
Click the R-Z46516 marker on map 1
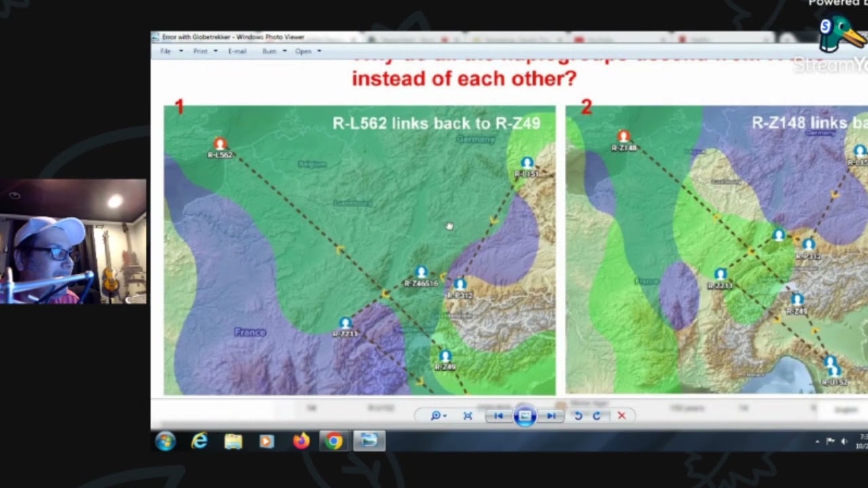pos(421,272)
